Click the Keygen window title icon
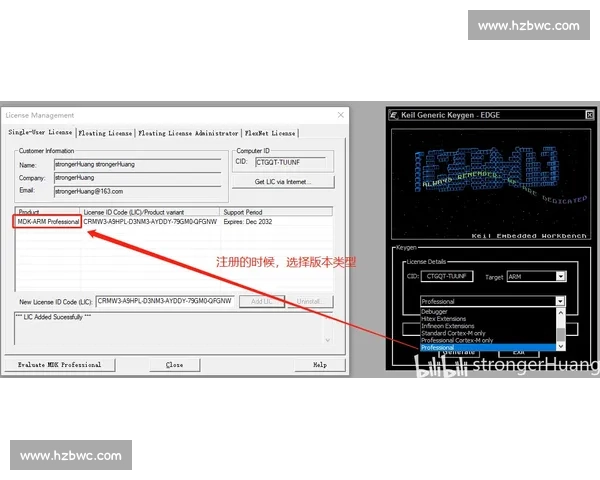The height and width of the screenshot is (480, 600). [393, 115]
